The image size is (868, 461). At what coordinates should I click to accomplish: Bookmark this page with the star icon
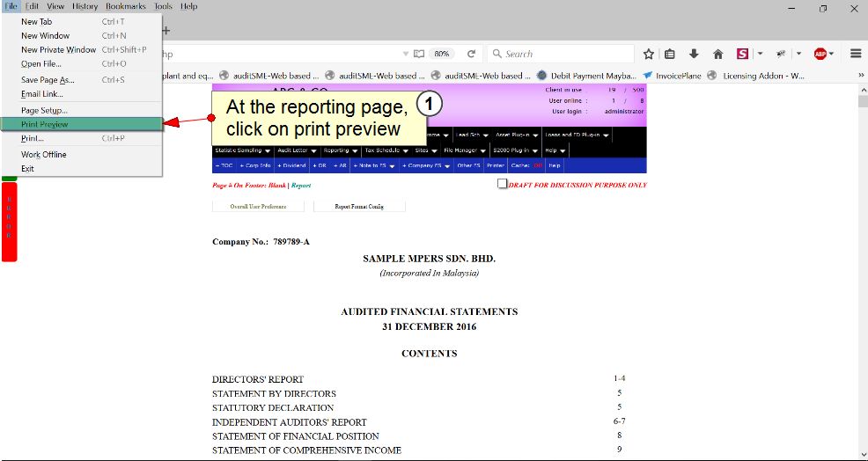coord(649,54)
